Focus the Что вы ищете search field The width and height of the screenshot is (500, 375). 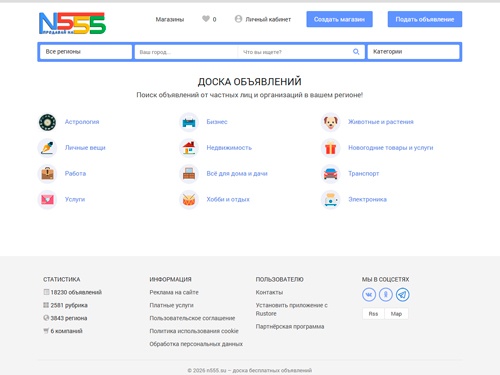pyautogui.click(x=295, y=52)
